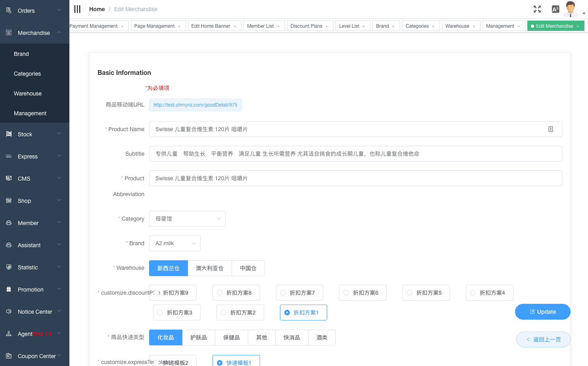Open the language translation icon
The width and height of the screenshot is (588, 366).
pyautogui.click(x=555, y=9)
